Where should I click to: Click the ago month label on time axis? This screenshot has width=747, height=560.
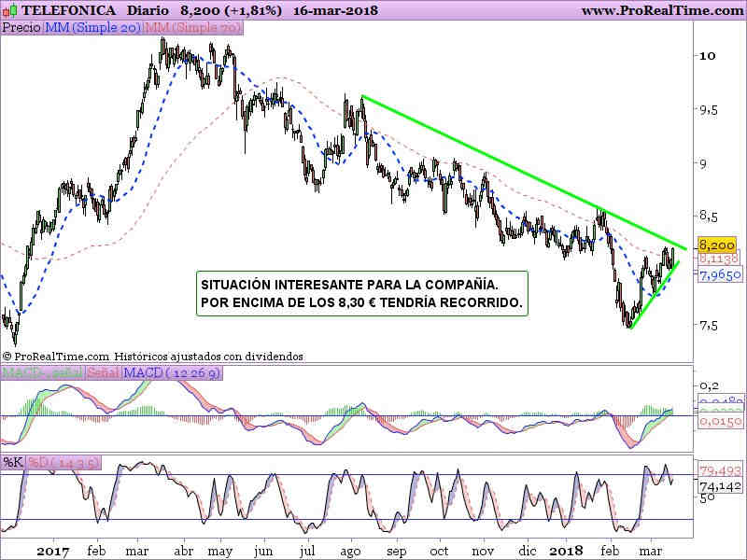click(350, 552)
